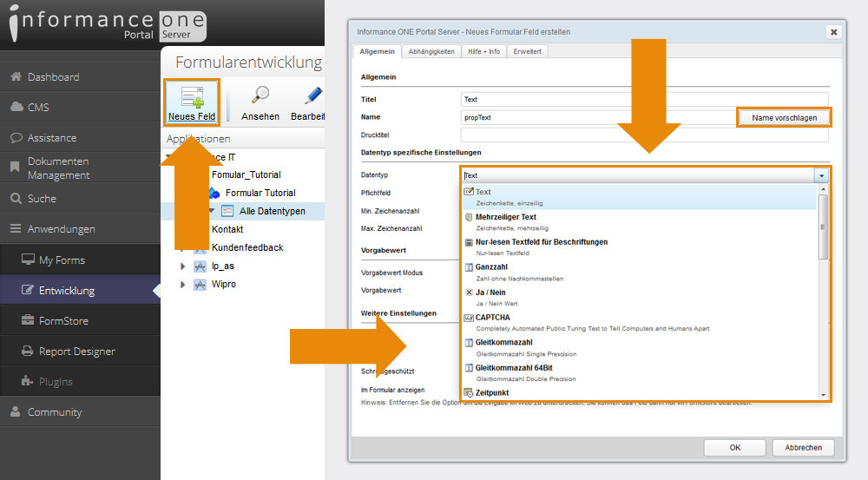
Task: Select Text datatype option
Action: tap(640, 197)
